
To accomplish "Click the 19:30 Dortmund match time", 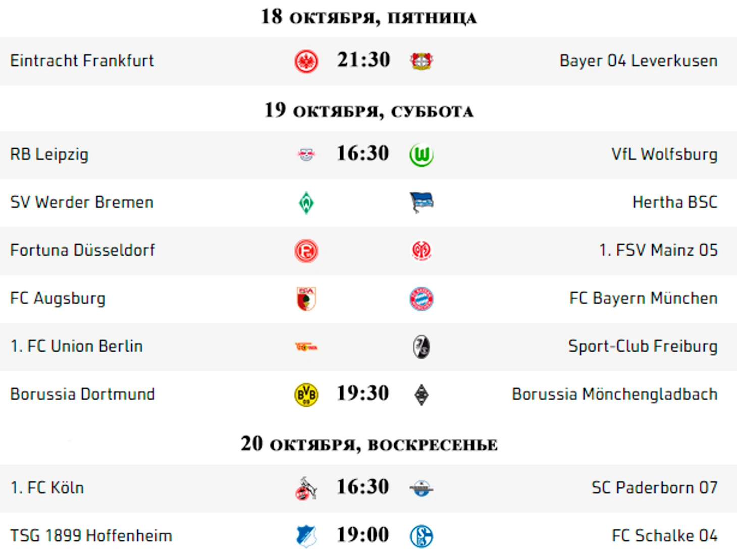I will click(x=363, y=393).
